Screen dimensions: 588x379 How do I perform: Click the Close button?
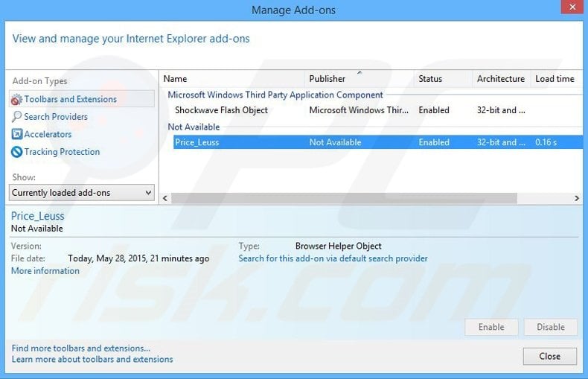tap(550, 356)
